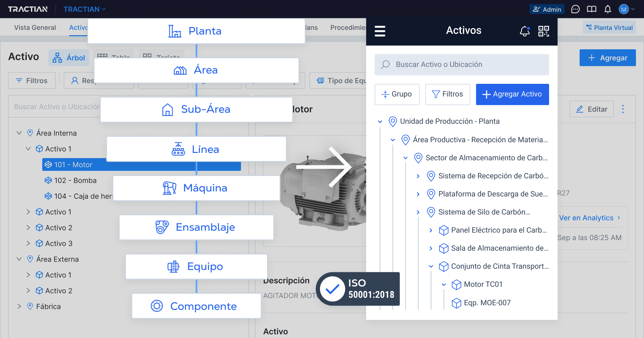Open Ver en Analytics link
Viewport: 644px width, 338px height.
coord(587,218)
